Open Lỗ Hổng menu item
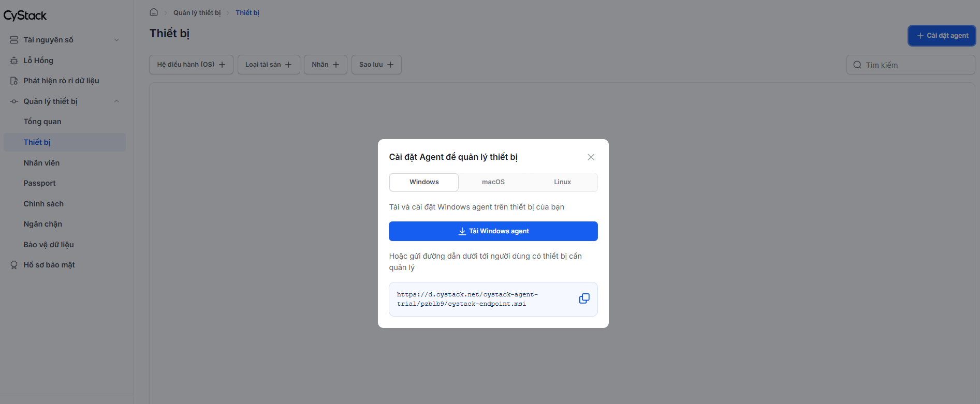 (x=65, y=61)
